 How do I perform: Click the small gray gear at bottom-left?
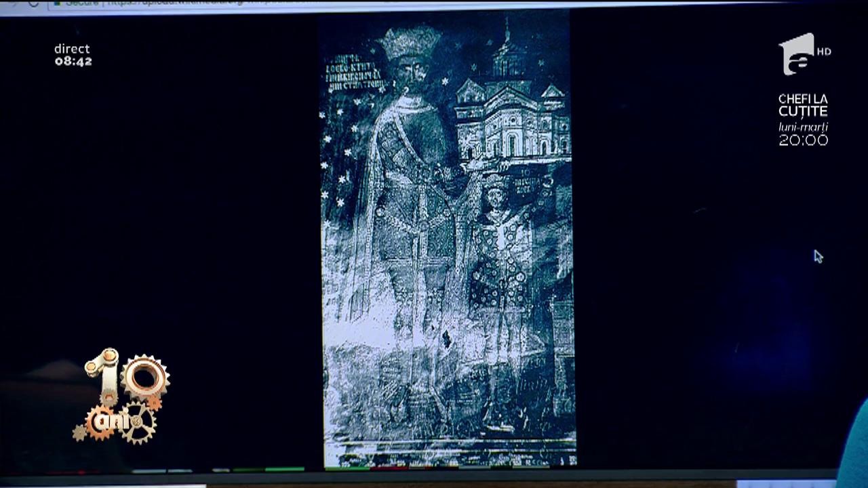click(x=80, y=432)
